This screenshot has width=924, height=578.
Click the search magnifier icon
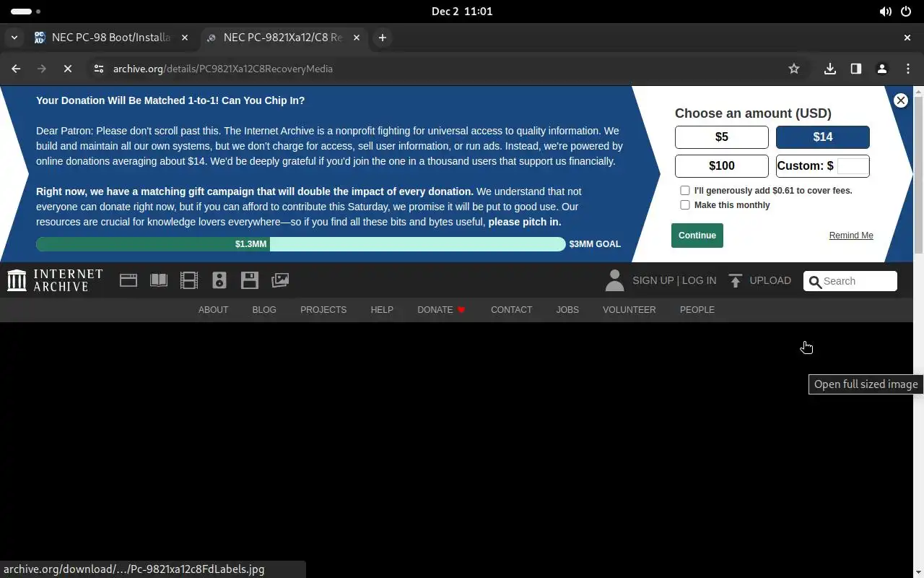tap(815, 282)
